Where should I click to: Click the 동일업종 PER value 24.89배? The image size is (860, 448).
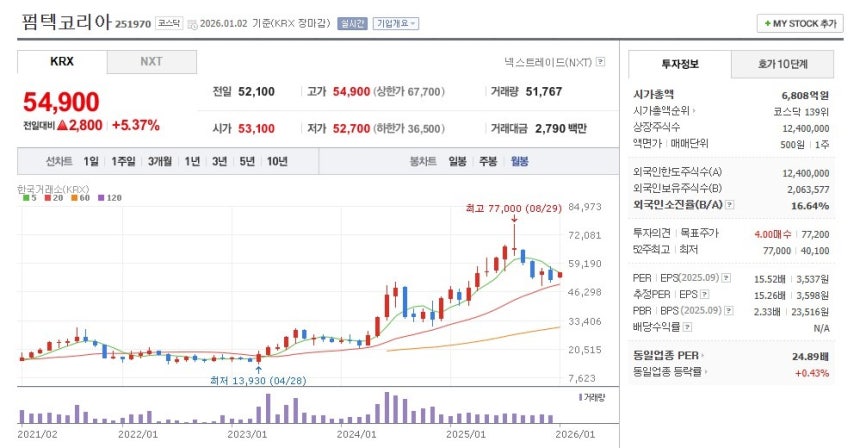(x=810, y=356)
